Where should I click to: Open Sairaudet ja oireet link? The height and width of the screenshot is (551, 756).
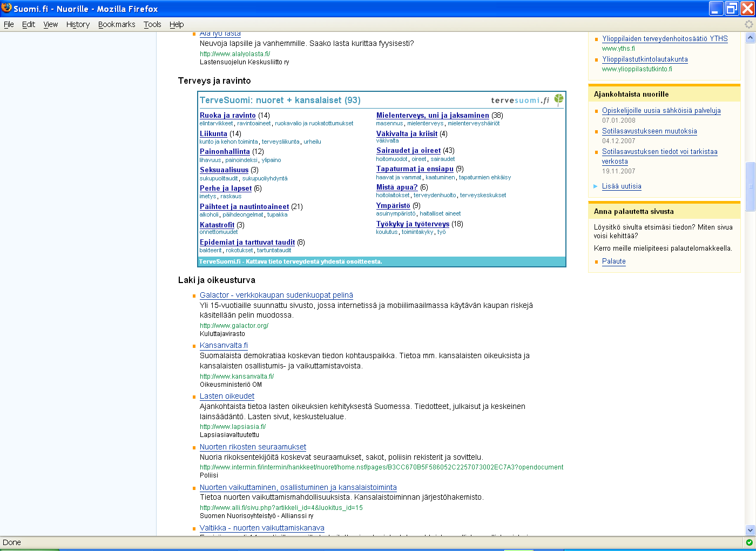tap(408, 150)
